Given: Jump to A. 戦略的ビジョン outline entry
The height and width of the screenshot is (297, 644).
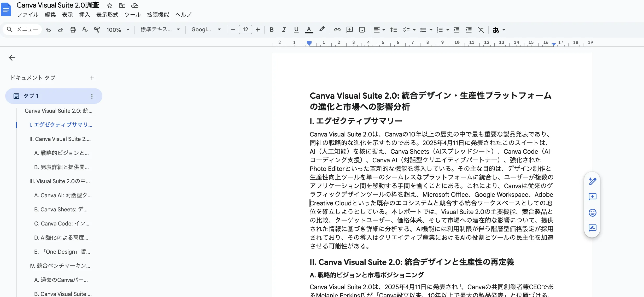Looking at the screenshot, I should 62,153.
